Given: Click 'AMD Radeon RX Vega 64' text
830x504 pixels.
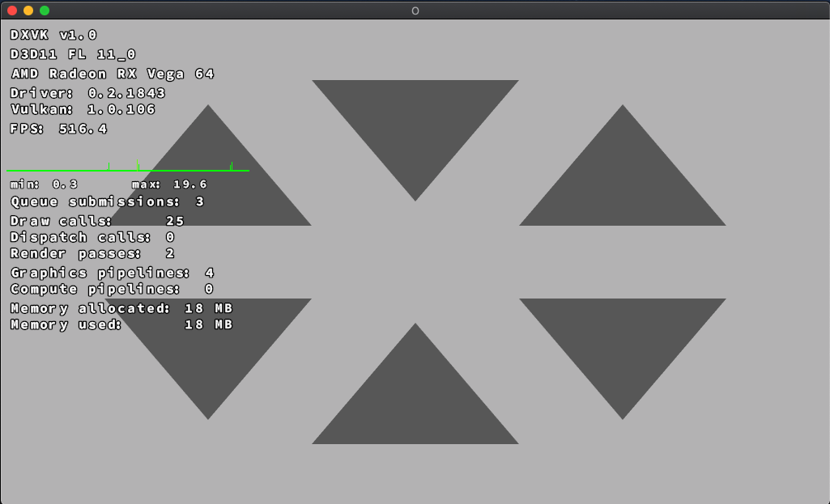Looking at the screenshot, I should [113, 74].
